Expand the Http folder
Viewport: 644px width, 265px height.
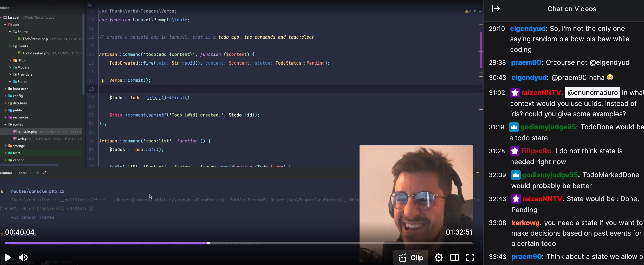10,60
